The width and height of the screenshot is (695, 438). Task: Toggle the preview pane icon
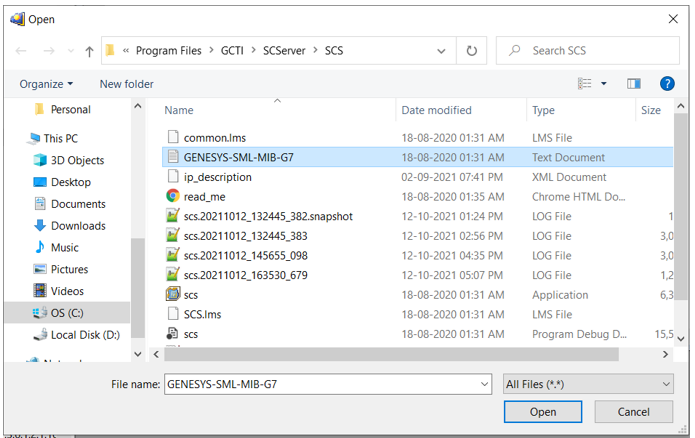coord(633,84)
